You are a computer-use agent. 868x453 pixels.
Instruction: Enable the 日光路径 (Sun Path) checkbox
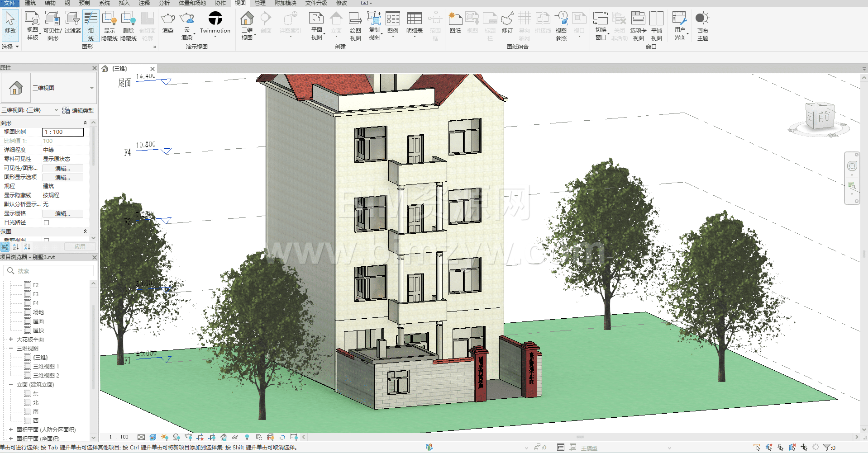coord(46,222)
